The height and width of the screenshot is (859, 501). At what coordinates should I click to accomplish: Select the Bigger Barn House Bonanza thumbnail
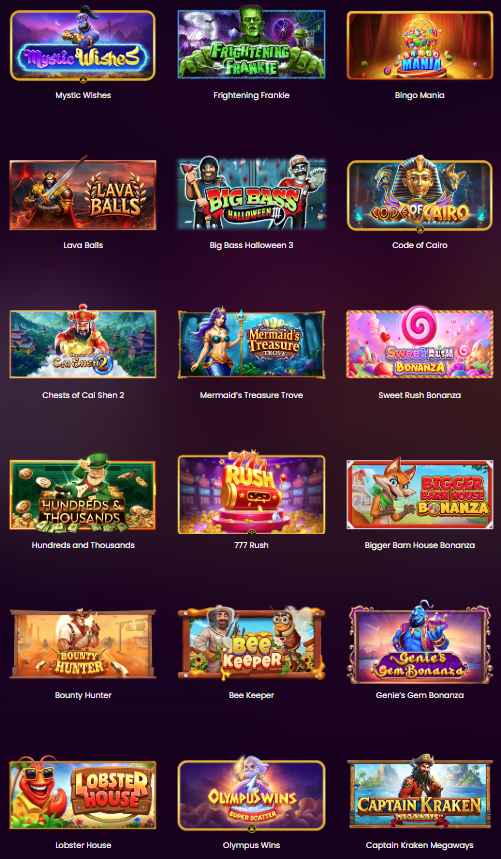tap(419, 494)
